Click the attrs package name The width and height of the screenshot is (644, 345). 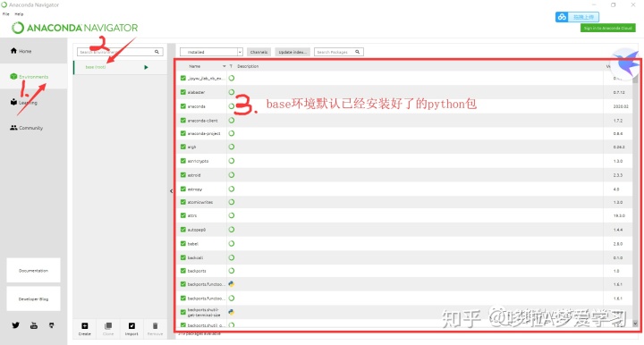pos(191,215)
